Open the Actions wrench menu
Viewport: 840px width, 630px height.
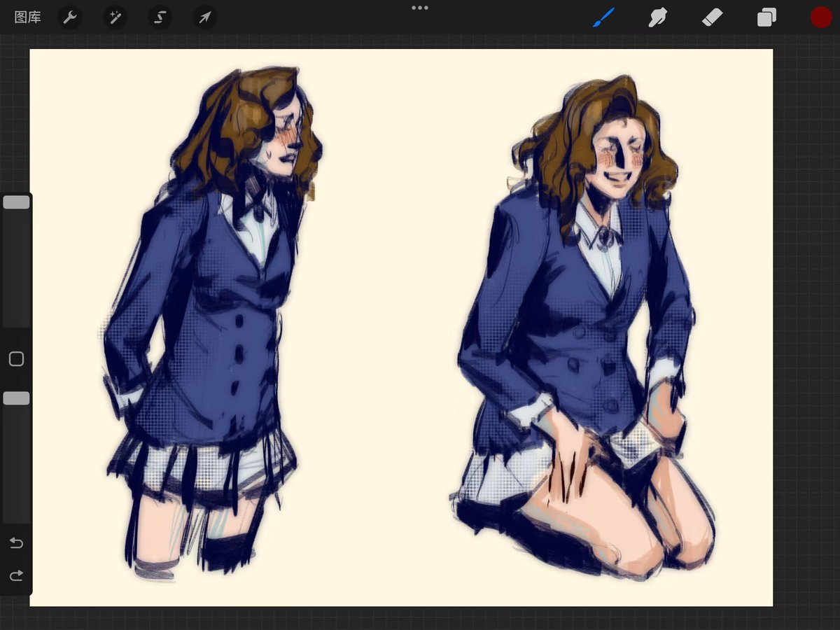[70, 17]
